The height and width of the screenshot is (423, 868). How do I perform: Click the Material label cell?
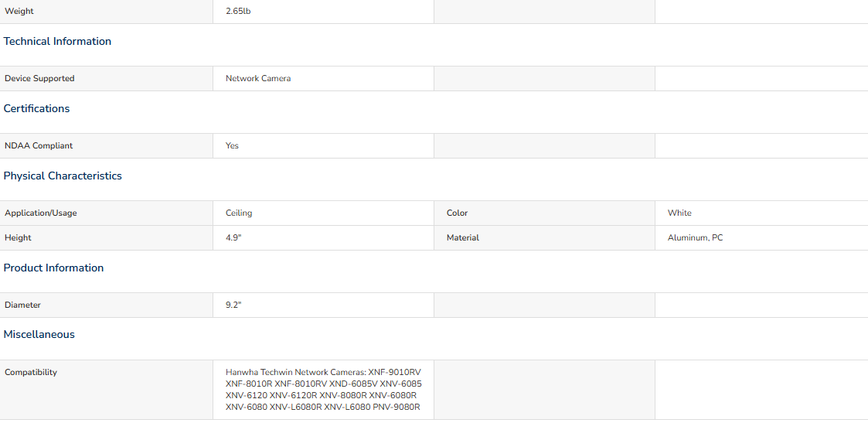pyautogui.click(x=544, y=238)
